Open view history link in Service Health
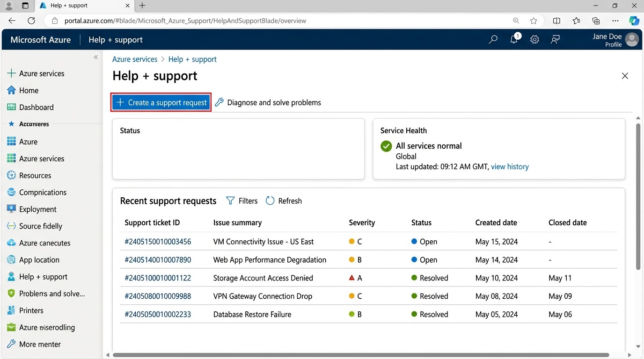The width and height of the screenshot is (644, 359). click(510, 166)
